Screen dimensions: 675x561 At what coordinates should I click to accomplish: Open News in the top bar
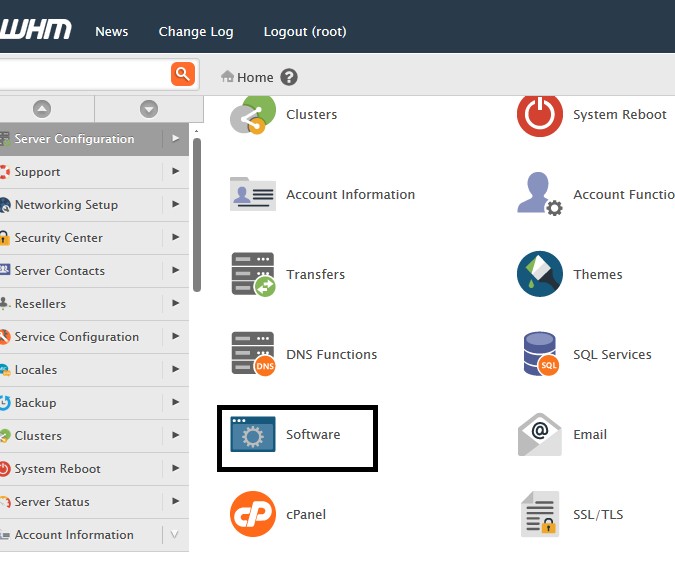[x=111, y=31]
